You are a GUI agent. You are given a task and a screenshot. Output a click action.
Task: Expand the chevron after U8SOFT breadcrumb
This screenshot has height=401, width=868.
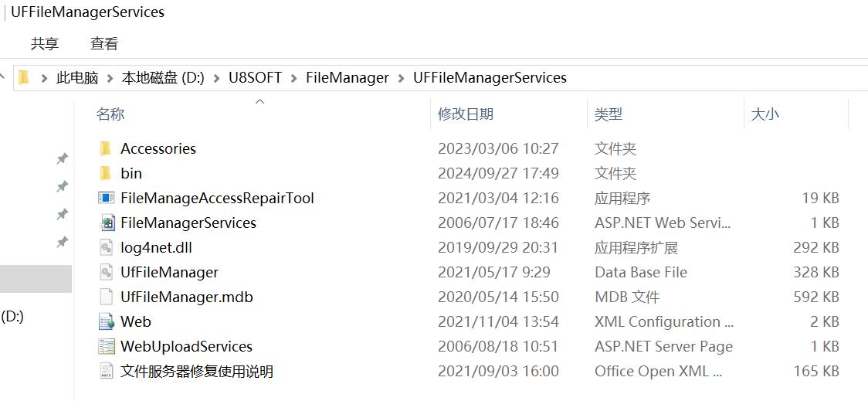293,78
